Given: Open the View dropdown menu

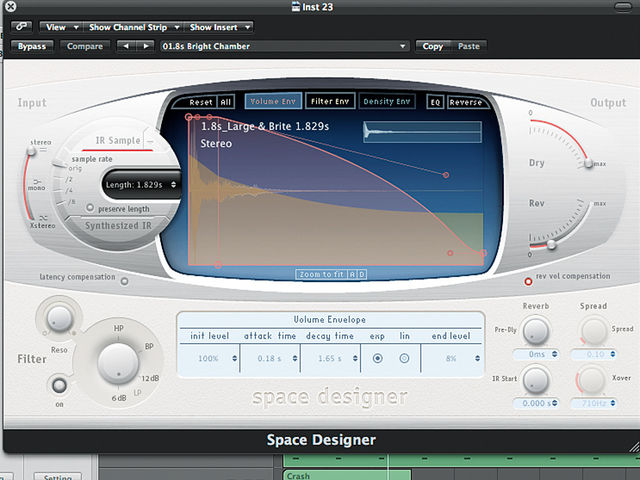Looking at the screenshot, I should 61,27.
